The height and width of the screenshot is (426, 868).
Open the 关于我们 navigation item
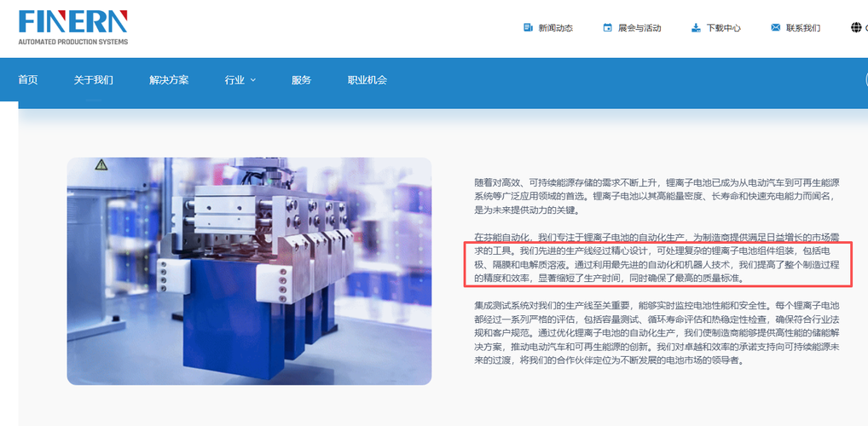click(94, 80)
